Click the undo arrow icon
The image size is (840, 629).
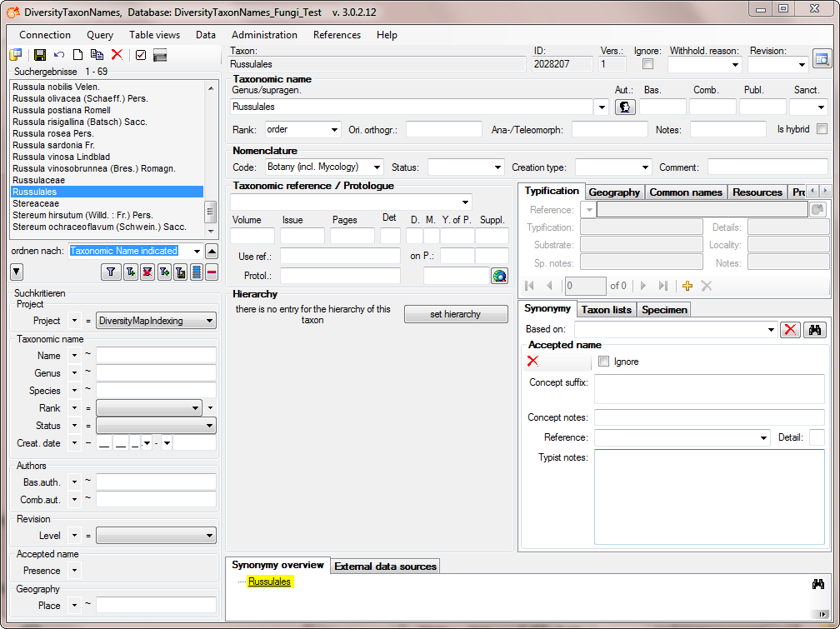point(59,55)
